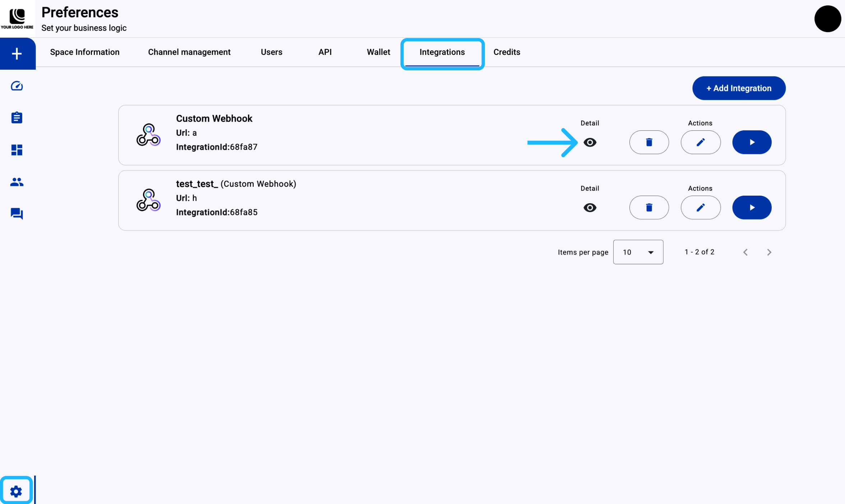Click the Add Integration button
This screenshot has height=504, width=845.
pyautogui.click(x=739, y=88)
